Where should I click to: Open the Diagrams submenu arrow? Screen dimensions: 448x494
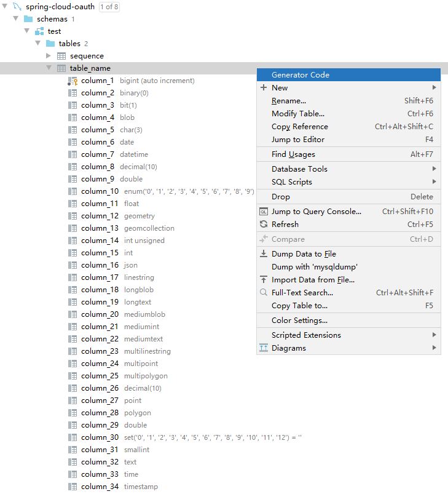click(434, 348)
